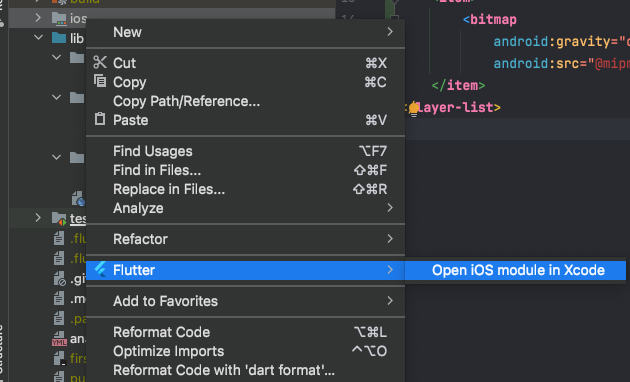Viewport: 630px width, 382px height.
Task: Choose Copy in the context menu
Action: tap(245, 82)
